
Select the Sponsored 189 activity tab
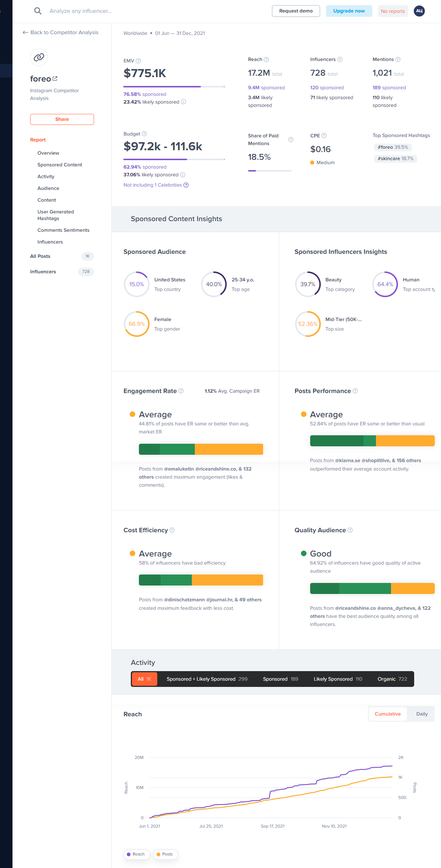pos(280,679)
